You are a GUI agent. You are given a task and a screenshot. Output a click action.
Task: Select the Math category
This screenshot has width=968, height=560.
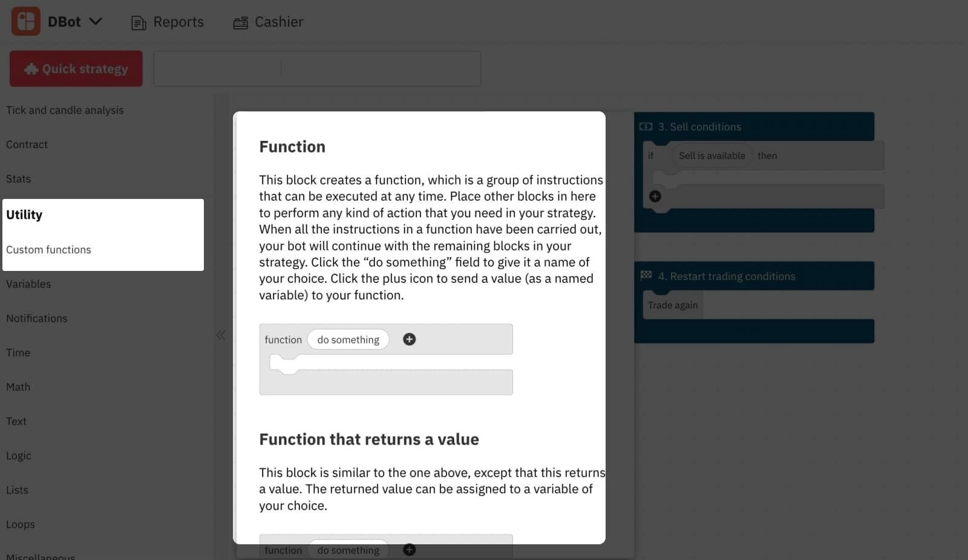(x=18, y=386)
